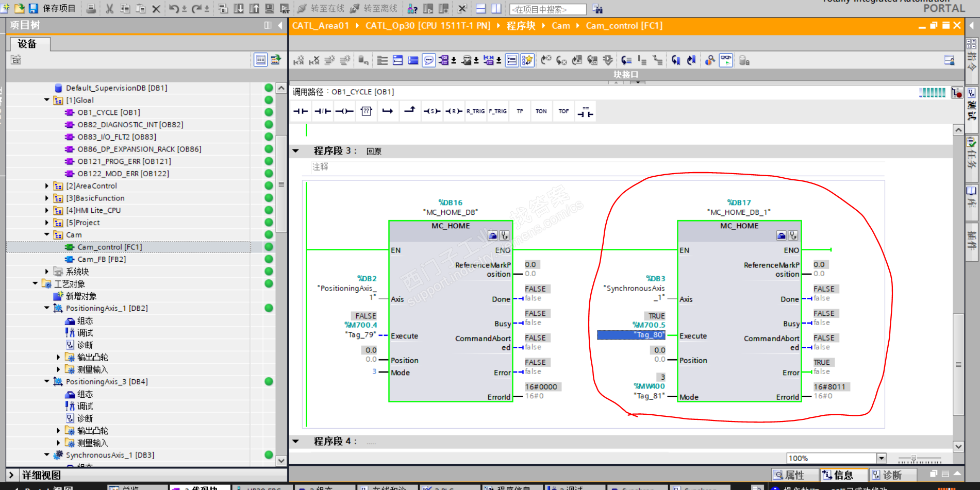This screenshot has height=490, width=980.
Task: Insert a close branch
Action: [x=410, y=110]
